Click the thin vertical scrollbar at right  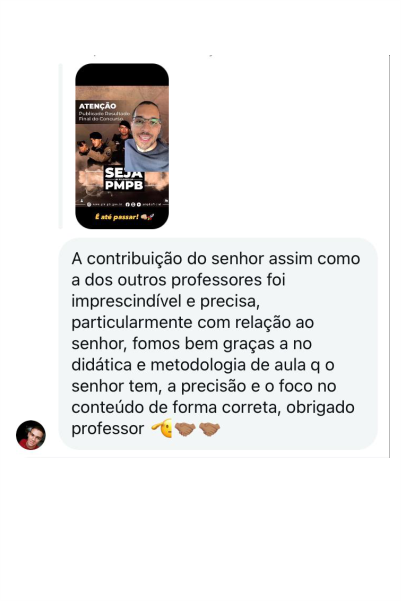[x=389, y=256]
